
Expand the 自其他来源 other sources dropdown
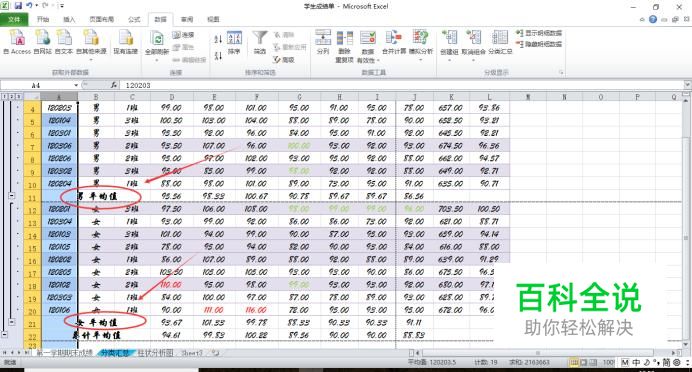(x=91, y=56)
